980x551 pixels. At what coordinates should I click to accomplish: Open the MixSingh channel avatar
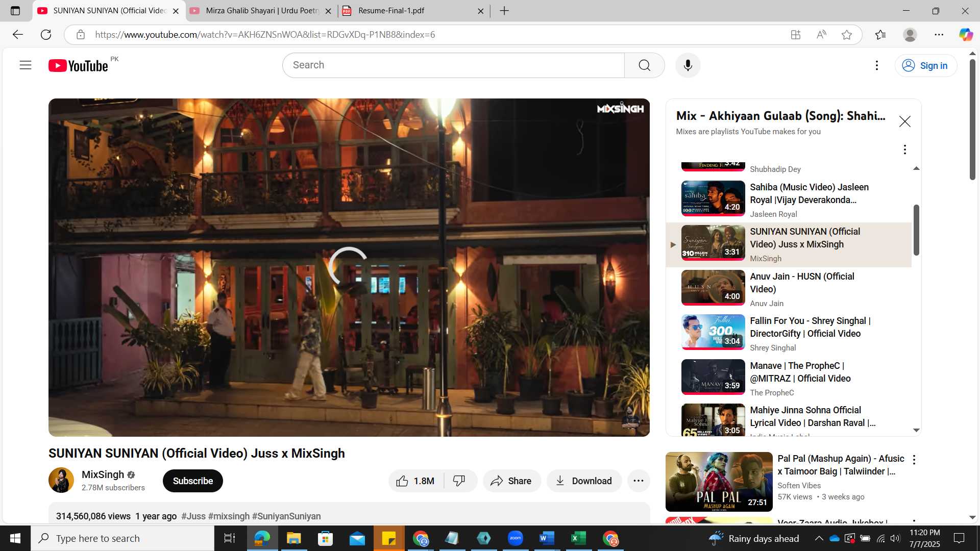click(61, 480)
